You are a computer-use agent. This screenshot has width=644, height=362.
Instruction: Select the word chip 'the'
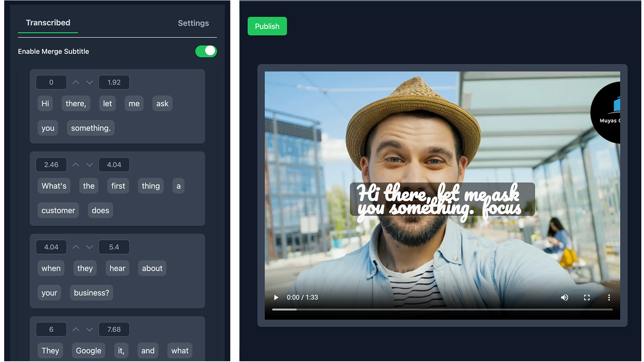(89, 186)
